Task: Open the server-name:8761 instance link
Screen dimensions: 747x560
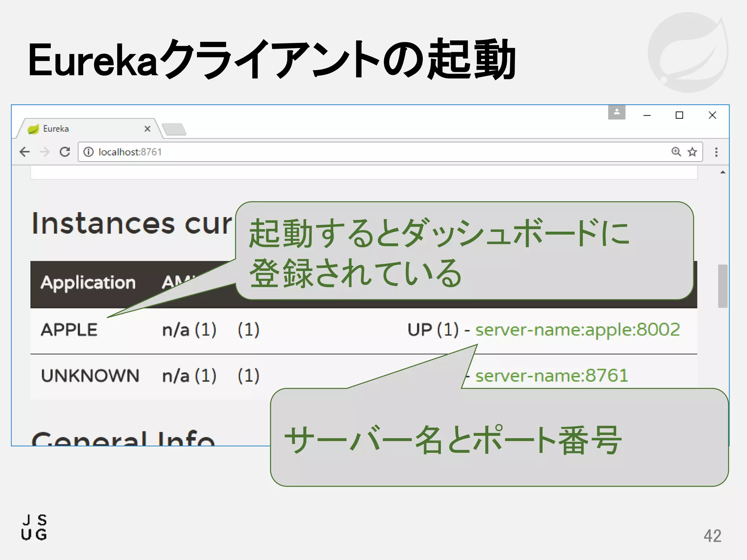Action: 551,376
